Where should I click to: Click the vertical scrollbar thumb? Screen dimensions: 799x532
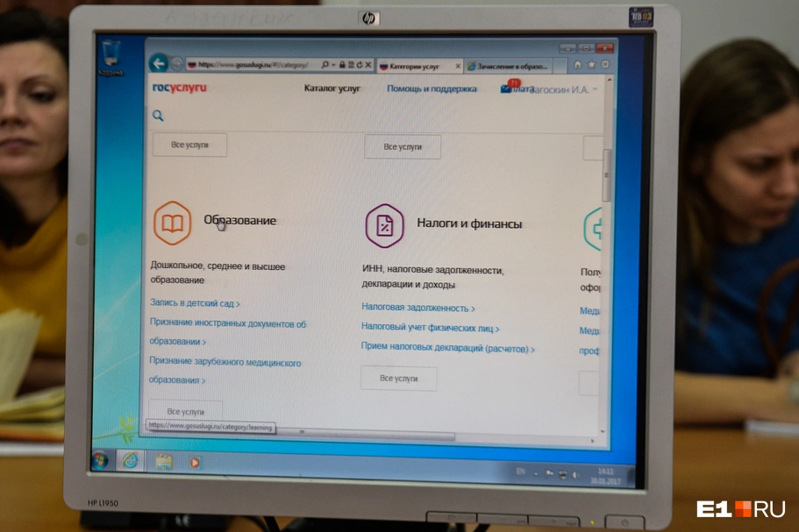(606, 174)
